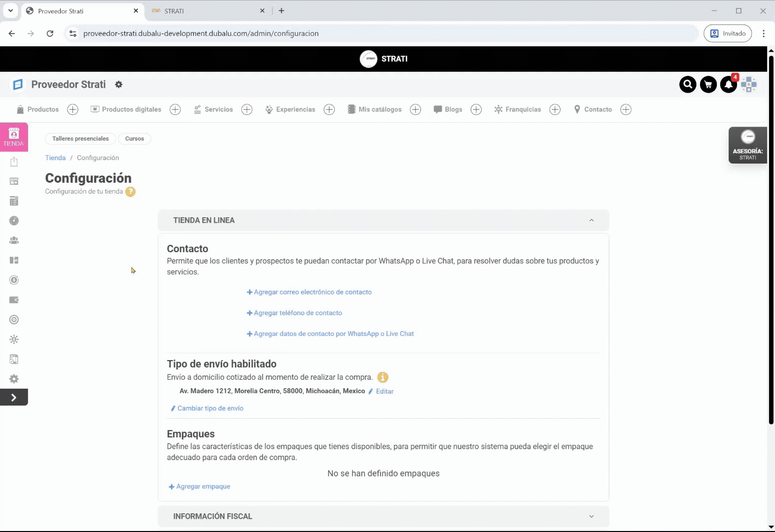
Task: Go back with browser back arrow
Action: coord(12,33)
